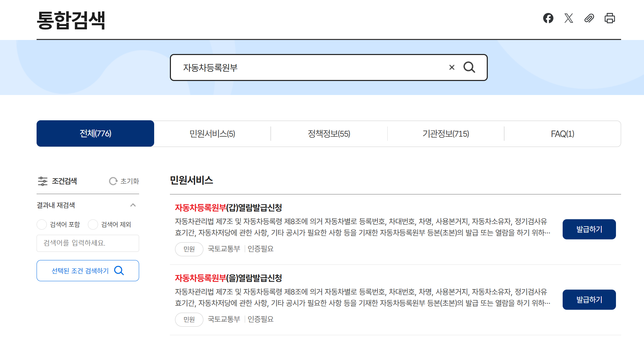644x340 pixels.
Task: Click the 검색어를 입력하세요 input field
Action: [88, 243]
